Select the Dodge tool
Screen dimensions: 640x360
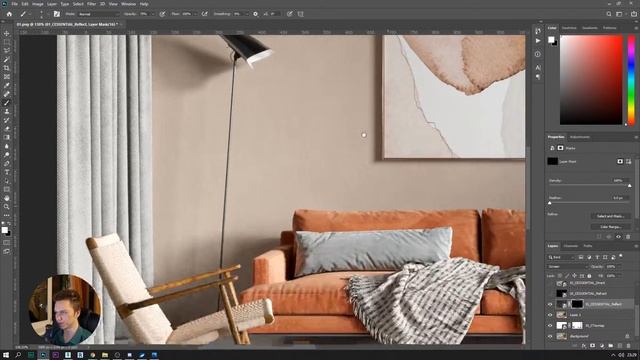(7, 155)
